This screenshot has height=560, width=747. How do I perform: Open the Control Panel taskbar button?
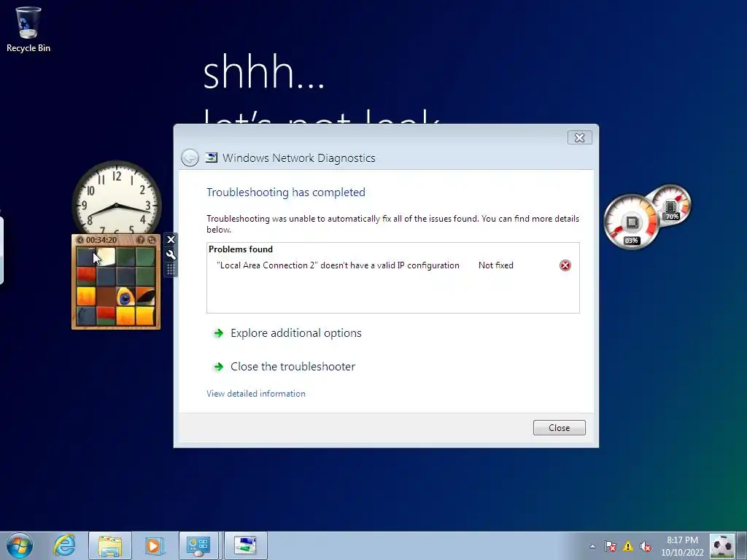point(198,545)
